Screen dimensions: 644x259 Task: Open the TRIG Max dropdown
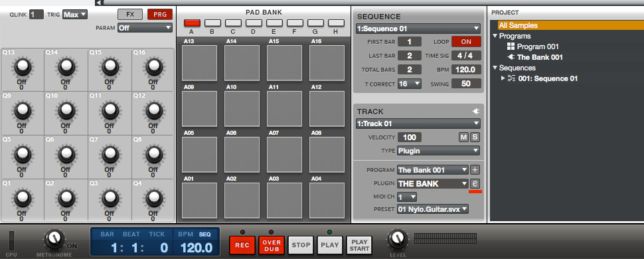[75, 15]
